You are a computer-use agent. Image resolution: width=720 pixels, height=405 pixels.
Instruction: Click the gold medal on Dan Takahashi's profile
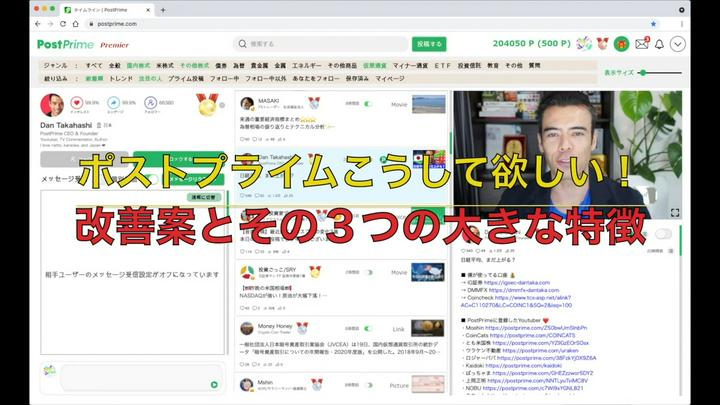[x=207, y=104]
